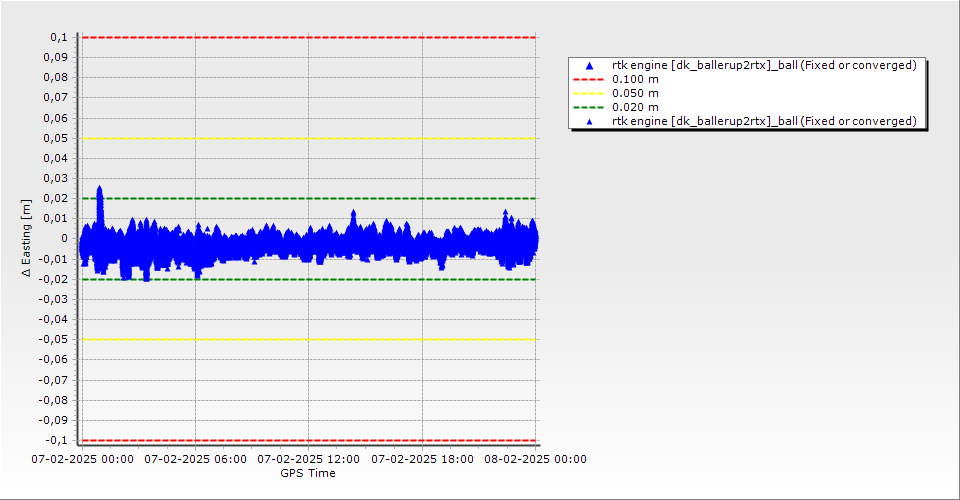Click the small blue triangle legend marker

click(590, 122)
